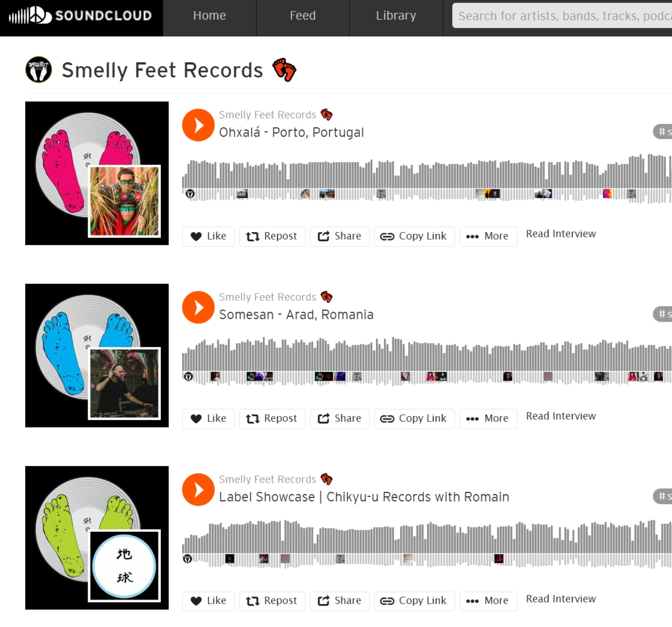Viewport: 672px width, 627px height.
Task: Play the Chikyu-u Records Label Showcase track
Action: coord(198,489)
